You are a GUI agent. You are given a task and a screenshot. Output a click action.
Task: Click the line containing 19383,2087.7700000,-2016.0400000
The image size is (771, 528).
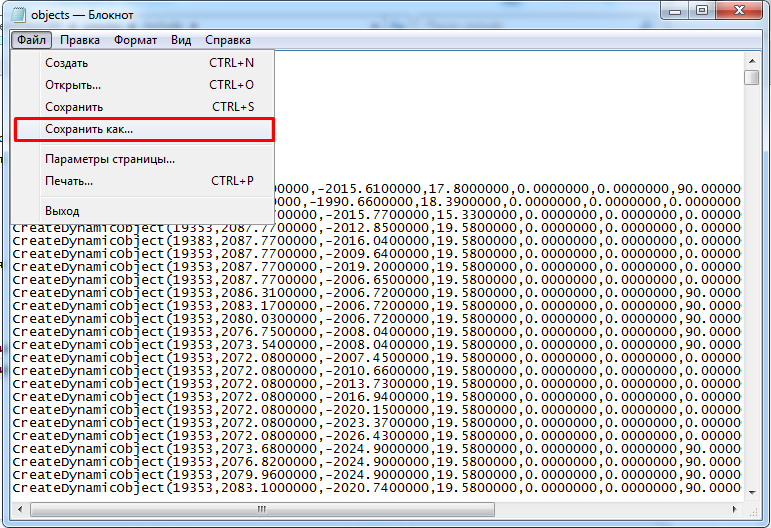[377, 241]
